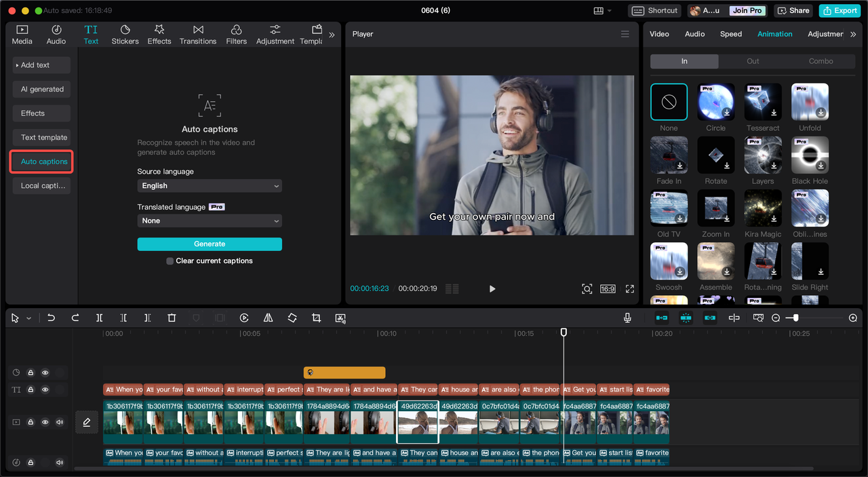Click the timeline zoom slider handle
The image size is (868, 477).
[795, 318]
